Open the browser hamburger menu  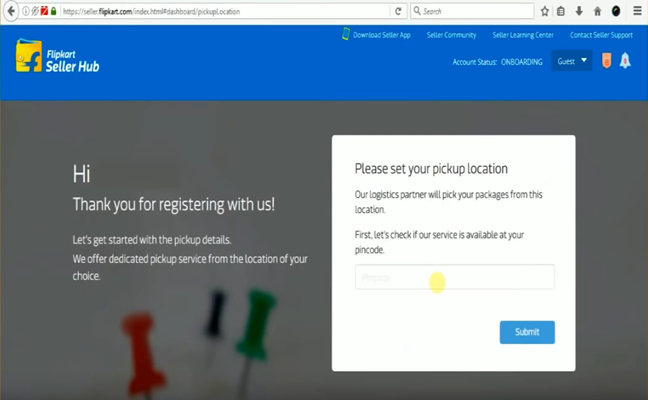point(638,11)
